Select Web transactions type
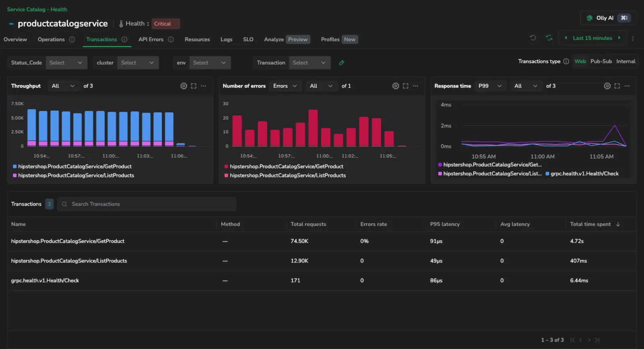 tap(580, 62)
